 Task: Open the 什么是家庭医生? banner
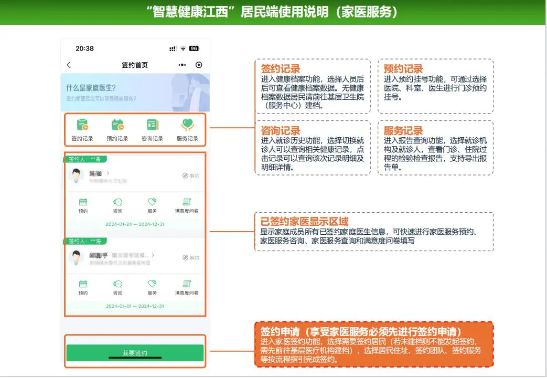click(135, 92)
